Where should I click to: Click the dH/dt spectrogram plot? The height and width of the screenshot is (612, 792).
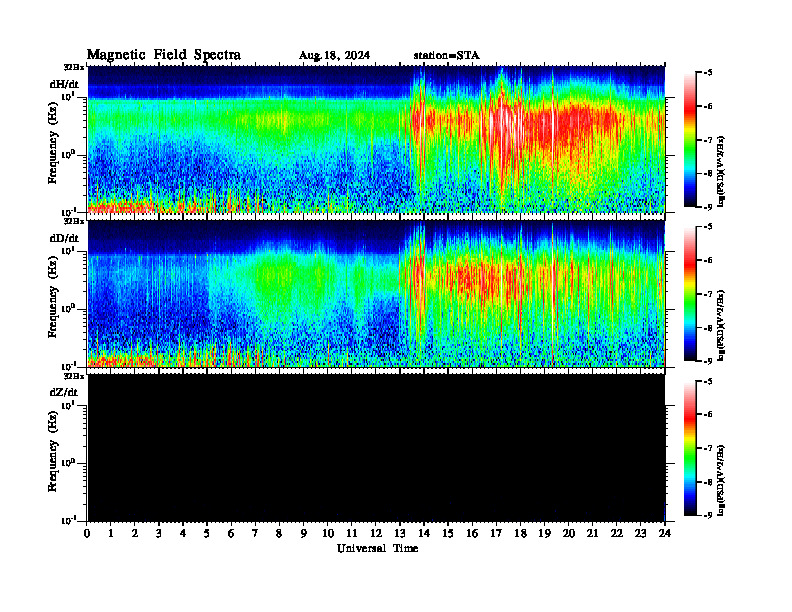pyautogui.click(x=376, y=139)
